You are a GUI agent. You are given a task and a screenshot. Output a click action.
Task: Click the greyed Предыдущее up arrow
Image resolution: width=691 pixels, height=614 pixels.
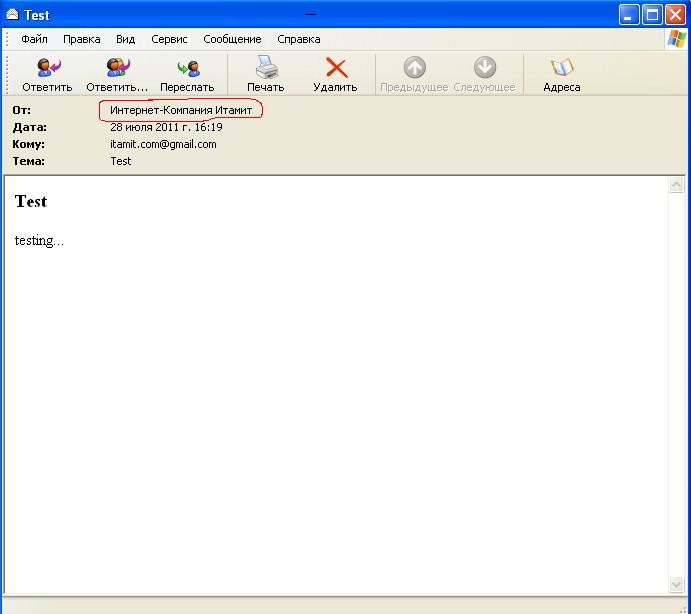(x=414, y=67)
